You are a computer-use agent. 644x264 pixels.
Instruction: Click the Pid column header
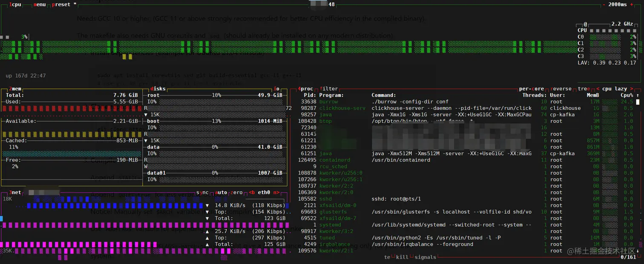310,95
